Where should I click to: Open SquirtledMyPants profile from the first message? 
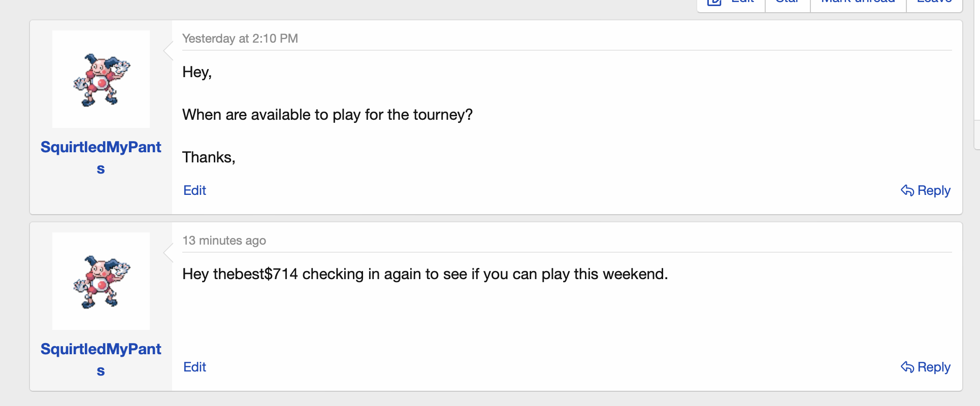point(101,147)
